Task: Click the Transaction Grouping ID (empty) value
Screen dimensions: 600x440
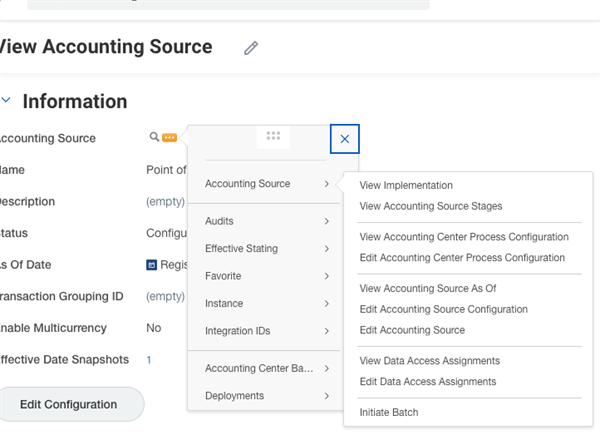Action: (x=165, y=297)
